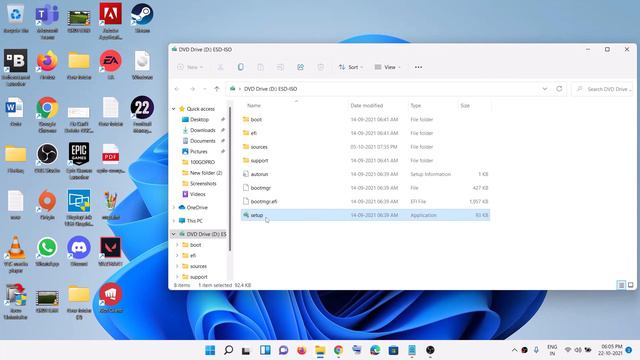Open 100GOPRO folder in sidebar
Screen dimensions: 640x360
point(202,162)
